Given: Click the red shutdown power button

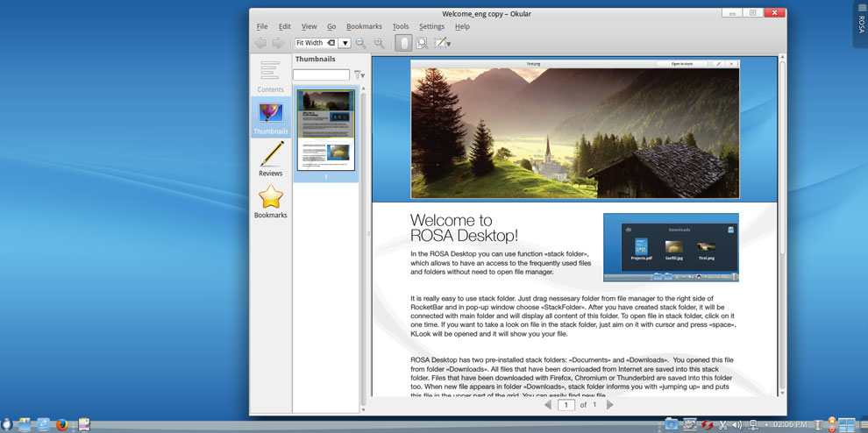Looking at the screenshot, I should coord(831,429).
